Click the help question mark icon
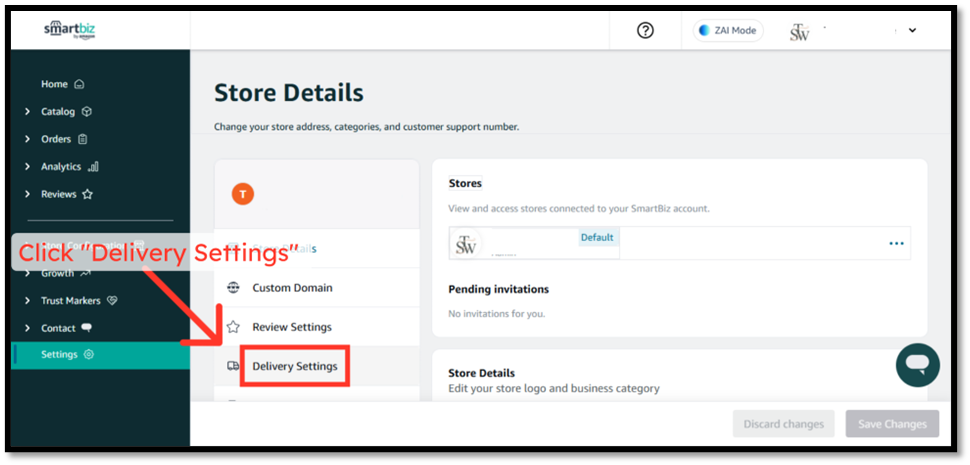The image size is (970, 465). tap(645, 31)
